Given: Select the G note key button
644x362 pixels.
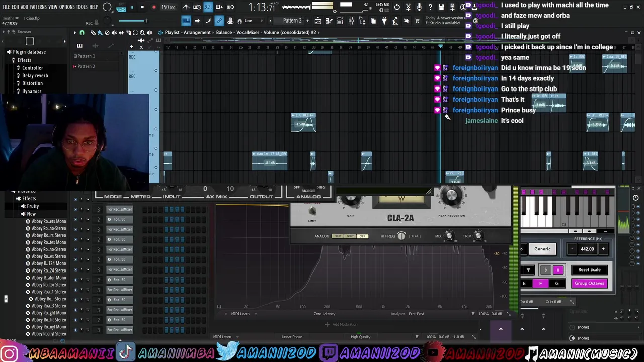Looking at the screenshot, I should pos(557,284).
